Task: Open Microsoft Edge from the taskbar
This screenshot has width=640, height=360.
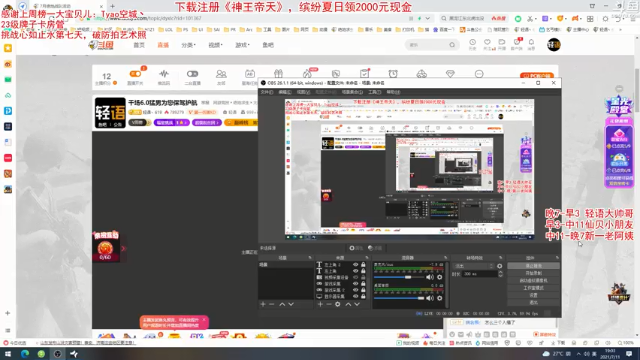Action: 24,353
